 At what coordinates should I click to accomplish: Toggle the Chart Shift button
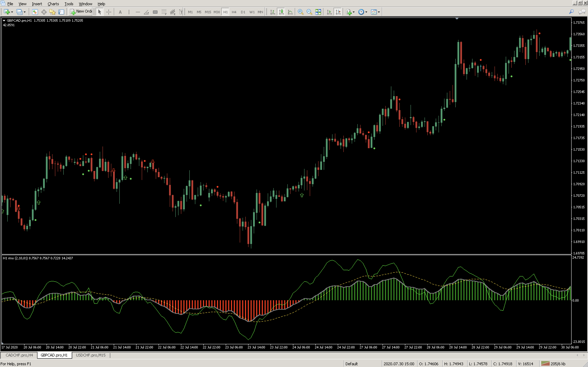click(x=338, y=12)
